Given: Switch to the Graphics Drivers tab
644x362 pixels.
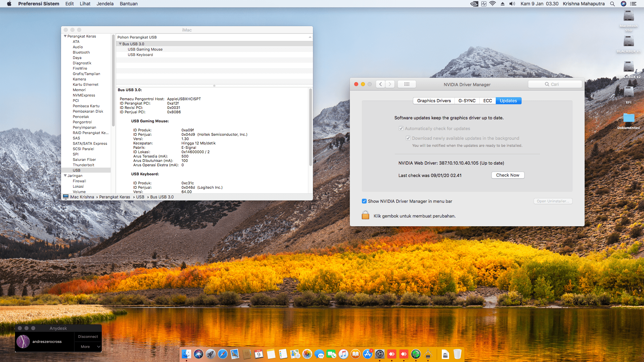Looking at the screenshot, I should point(434,101).
